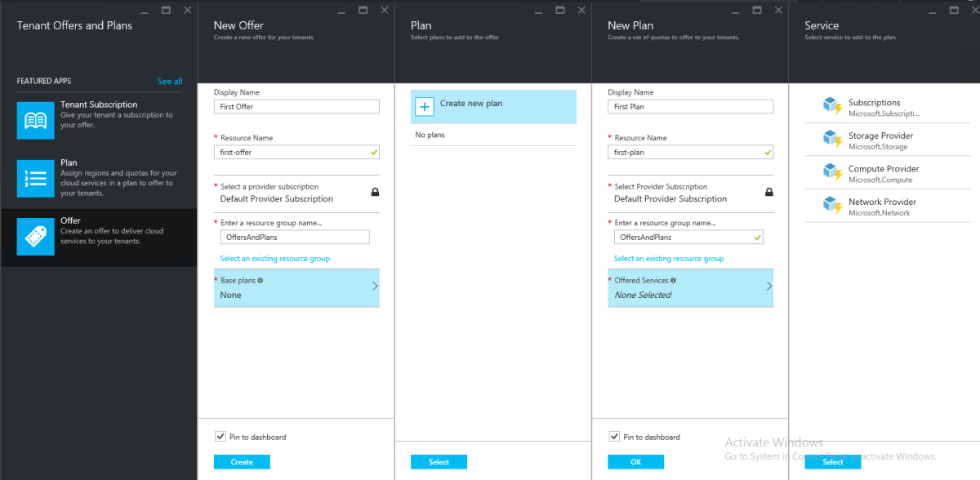The image size is (980, 480).
Task: Click the Tenant Subscription book icon
Action: point(35,120)
